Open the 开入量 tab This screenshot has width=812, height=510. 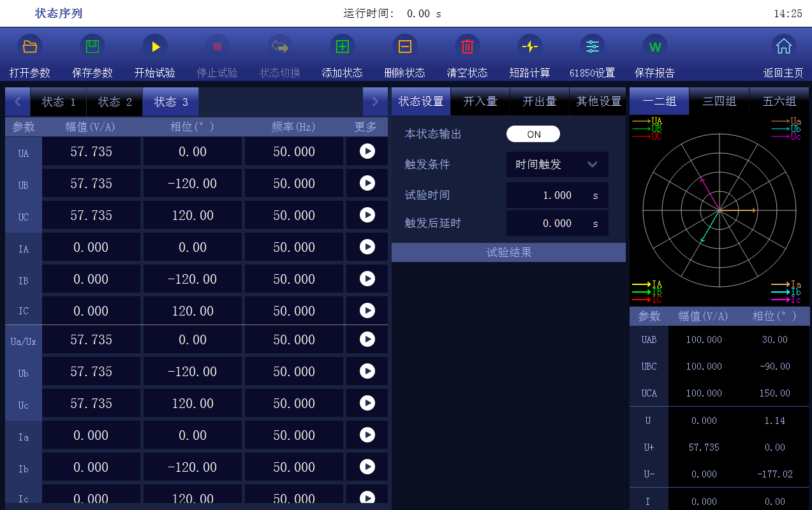[480, 101]
